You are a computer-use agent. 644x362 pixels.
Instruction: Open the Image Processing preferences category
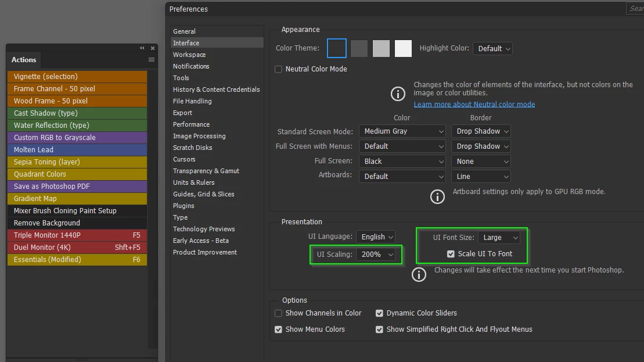(x=217, y=136)
